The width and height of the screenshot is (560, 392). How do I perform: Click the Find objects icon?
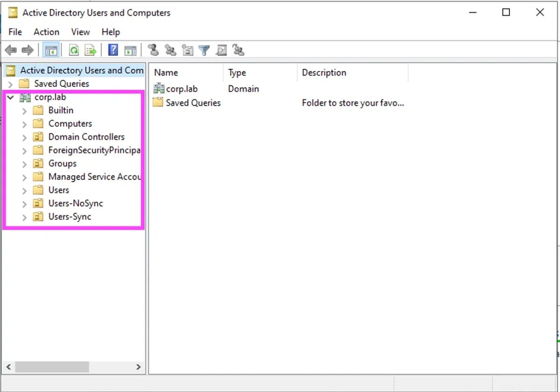[x=221, y=50]
